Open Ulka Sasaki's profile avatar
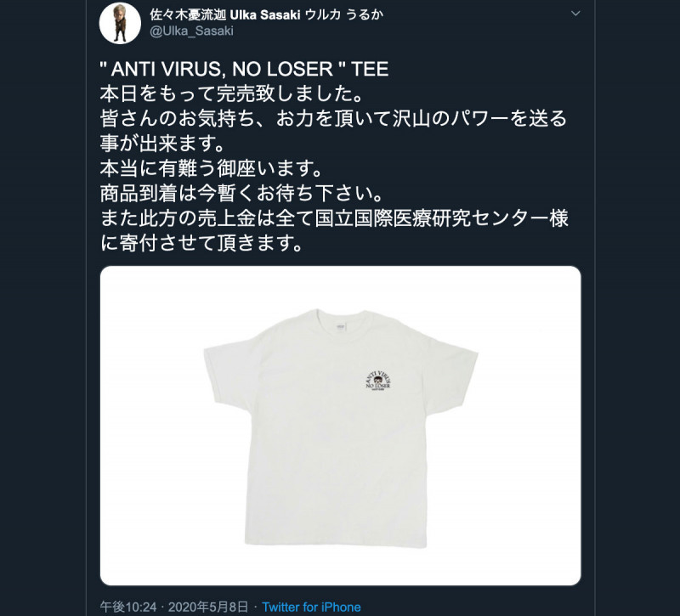Viewport: 680px width, 616px height. pos(120,24)
